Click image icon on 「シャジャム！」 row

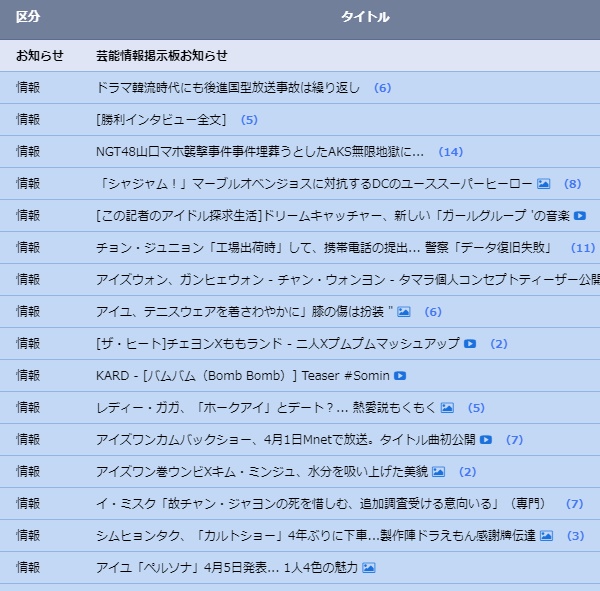[543, 184]
